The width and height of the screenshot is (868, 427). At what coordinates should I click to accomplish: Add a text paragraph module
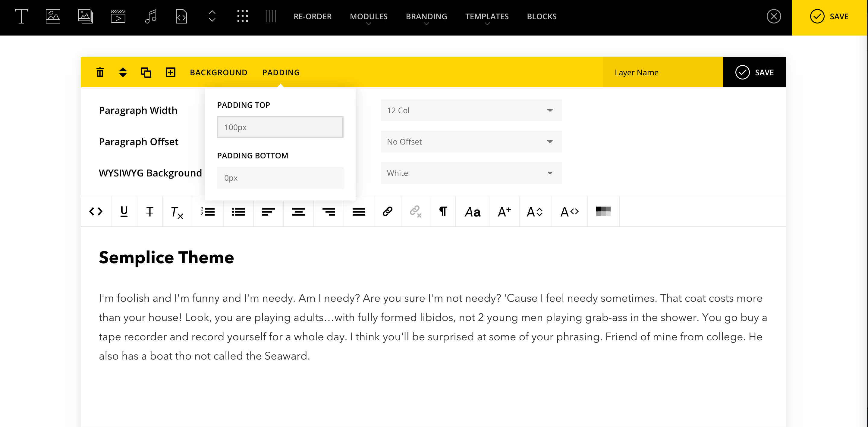point(21,16)
